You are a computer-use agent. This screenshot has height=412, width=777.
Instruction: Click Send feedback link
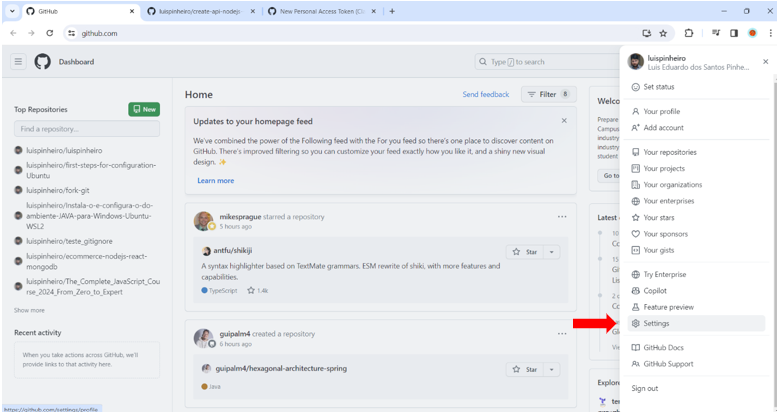click(x=486, y=94)
